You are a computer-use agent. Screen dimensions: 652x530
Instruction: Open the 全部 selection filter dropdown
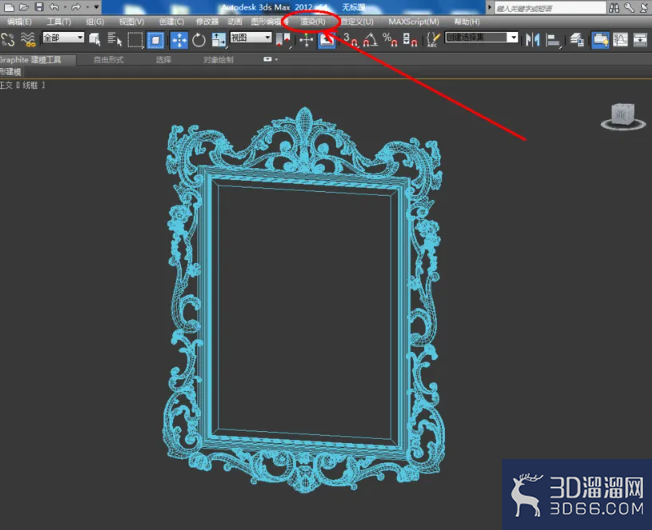[x=63, y=38]
